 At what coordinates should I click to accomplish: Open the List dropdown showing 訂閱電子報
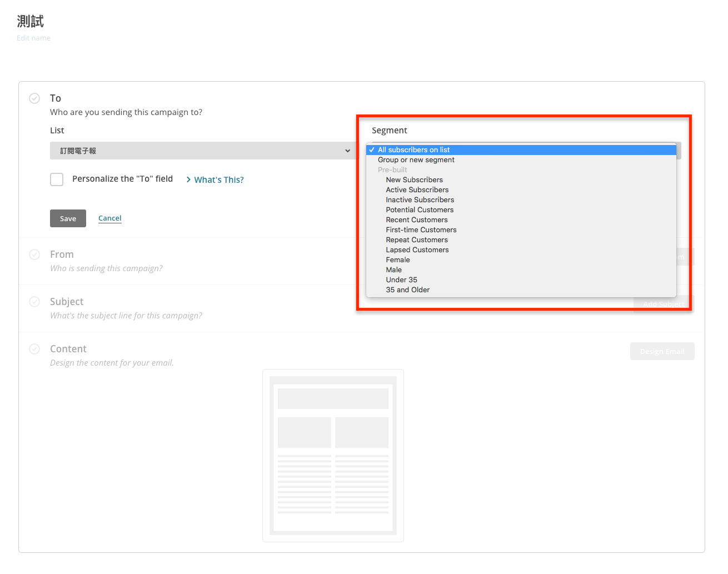pos(203,151)
